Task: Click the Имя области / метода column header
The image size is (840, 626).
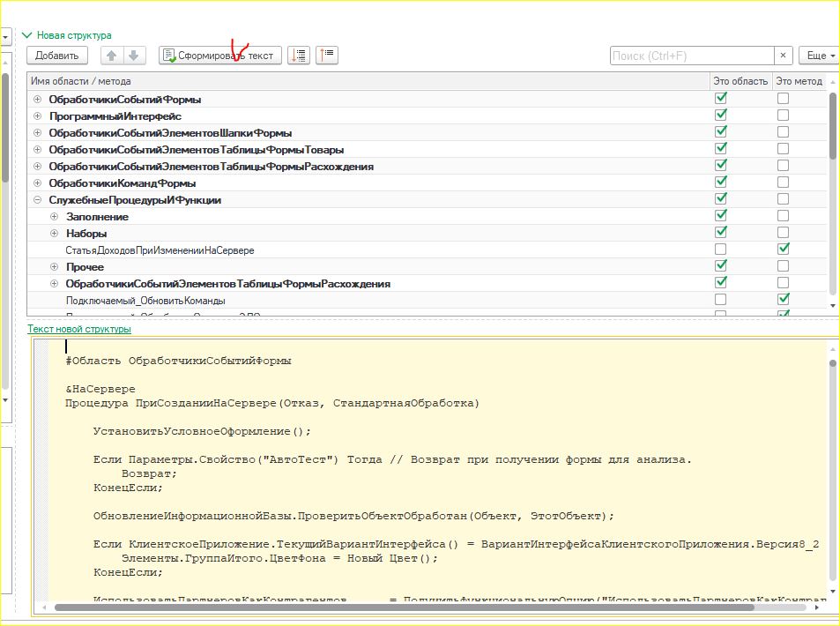Action: (x=368, y=81)
